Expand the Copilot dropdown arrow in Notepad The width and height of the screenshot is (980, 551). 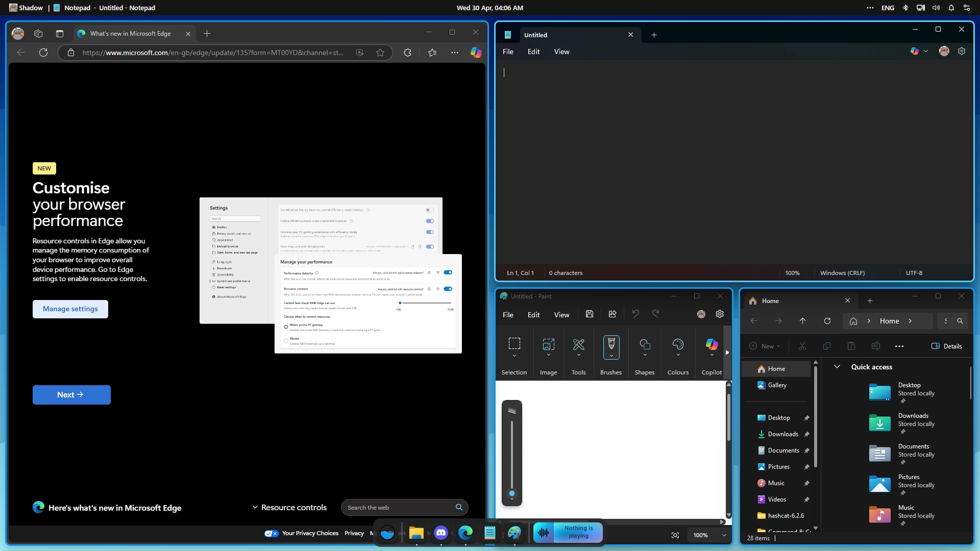point(926,51)
